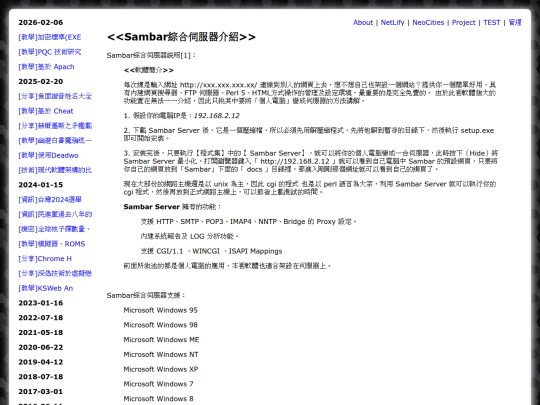Open the NeoCities link
Image resolution: width=540 pixels, height=405 pixels.
[x=428, y=22]
